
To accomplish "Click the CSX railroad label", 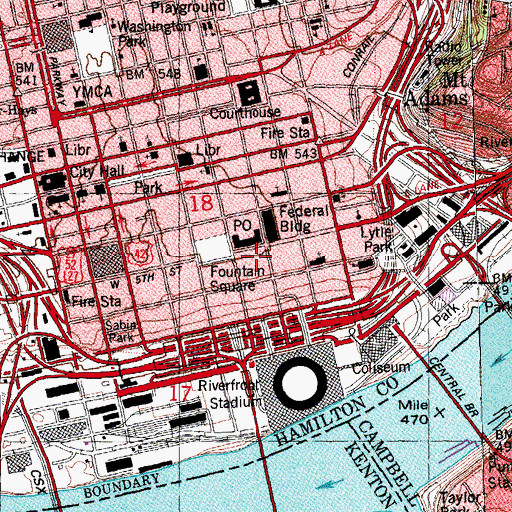I will pyautogui.click(x=38, y=482).
